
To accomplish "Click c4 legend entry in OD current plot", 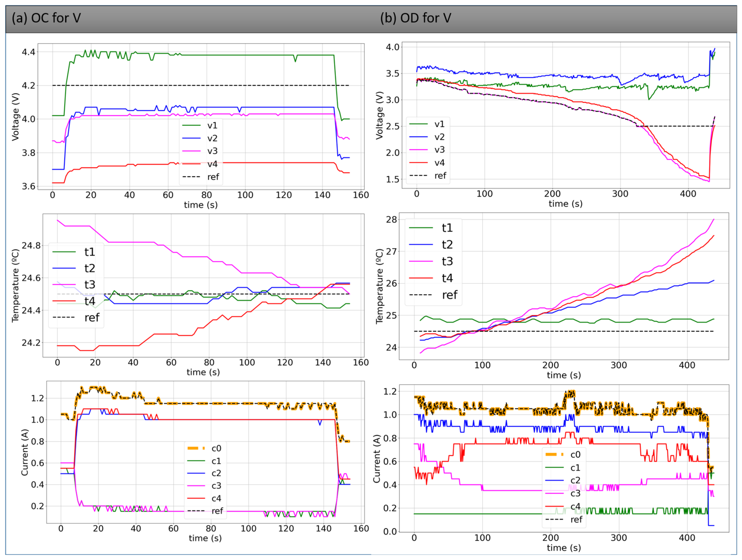I will pyautogui.click(x=563, y=506).
